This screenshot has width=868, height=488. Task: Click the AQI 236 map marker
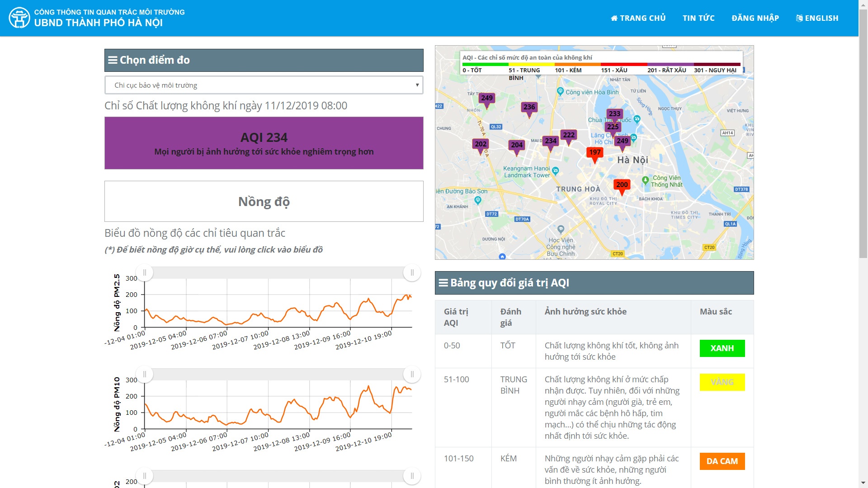[529, 108]
